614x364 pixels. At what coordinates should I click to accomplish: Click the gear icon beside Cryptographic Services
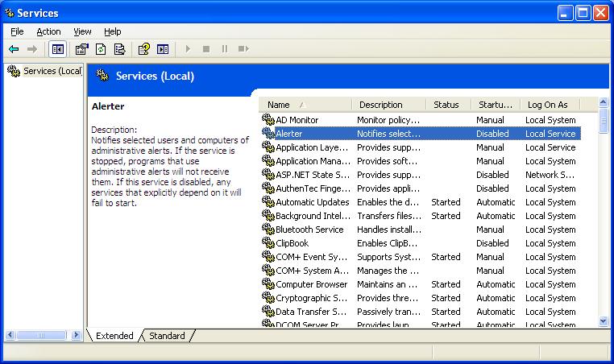268,297
